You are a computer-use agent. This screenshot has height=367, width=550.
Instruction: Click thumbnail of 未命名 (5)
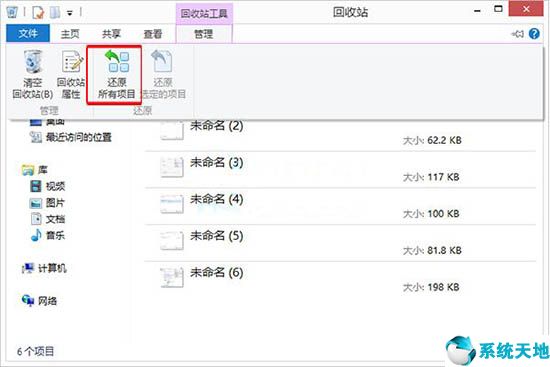click(x=172, y=240)
